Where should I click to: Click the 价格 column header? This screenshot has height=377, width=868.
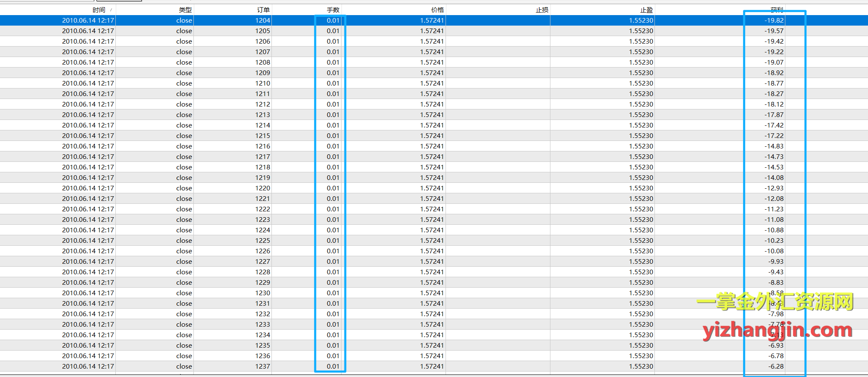point(437,10)
